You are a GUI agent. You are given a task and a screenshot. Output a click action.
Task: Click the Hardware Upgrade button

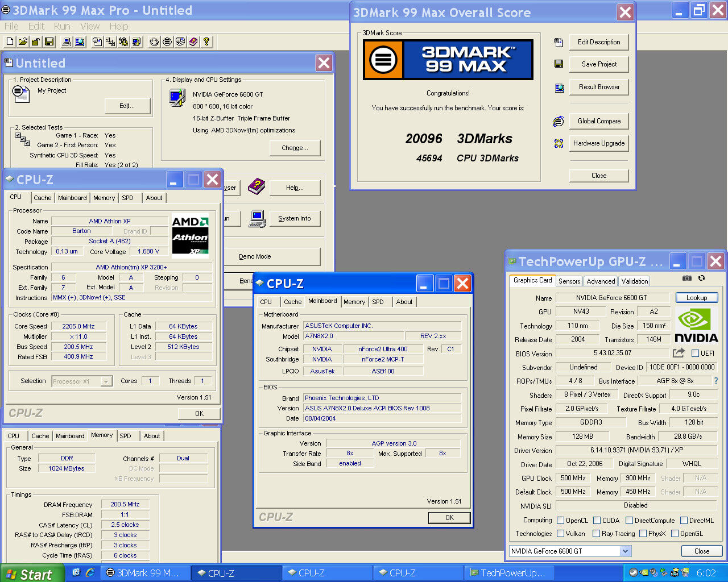(599, 143)
